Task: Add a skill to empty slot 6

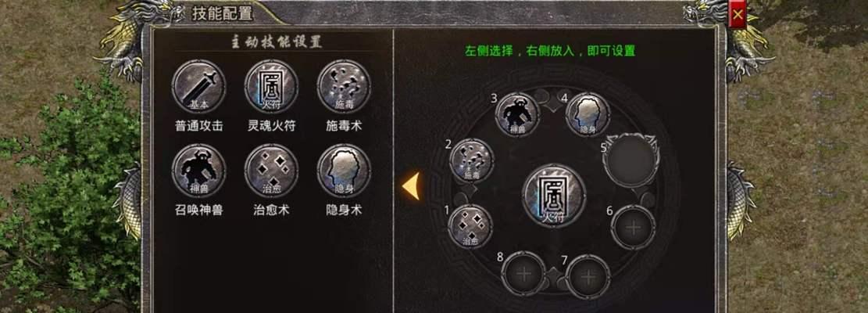Action: click(634, 227)
